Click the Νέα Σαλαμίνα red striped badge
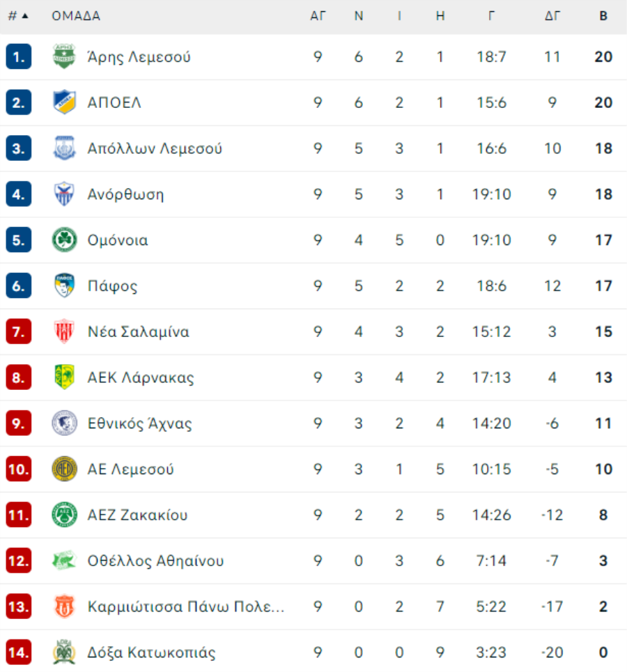 64,331
